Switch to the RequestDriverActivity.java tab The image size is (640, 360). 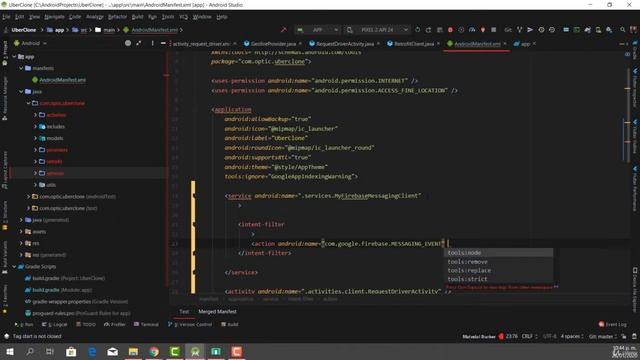[345, 43]
